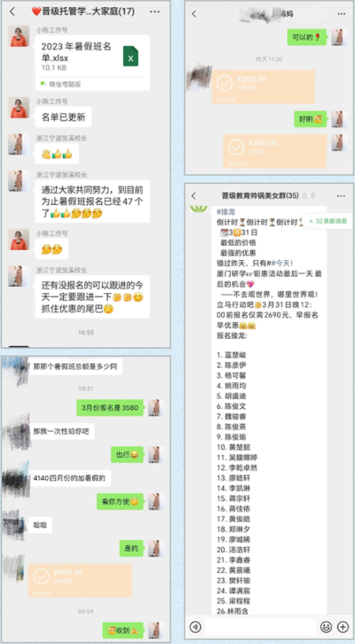355x644 pixels.
Task: Jump to 32条新消息 unread indicator
Action: coord(327,221)
